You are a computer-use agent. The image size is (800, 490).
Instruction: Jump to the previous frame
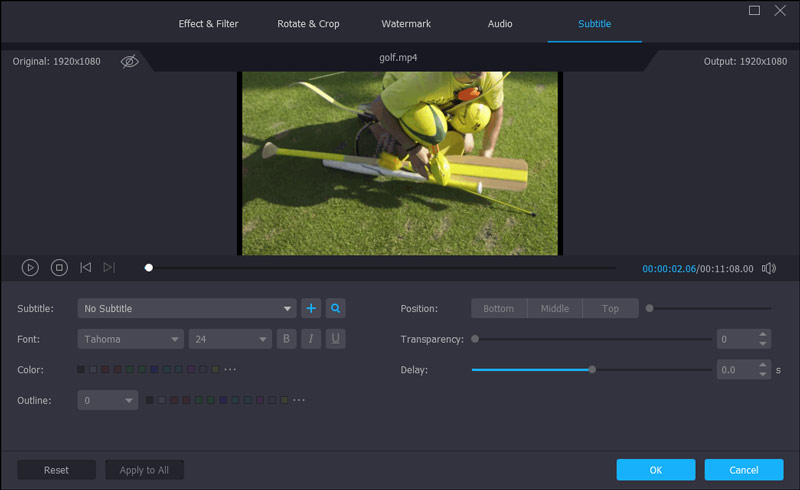pos(85,267)
